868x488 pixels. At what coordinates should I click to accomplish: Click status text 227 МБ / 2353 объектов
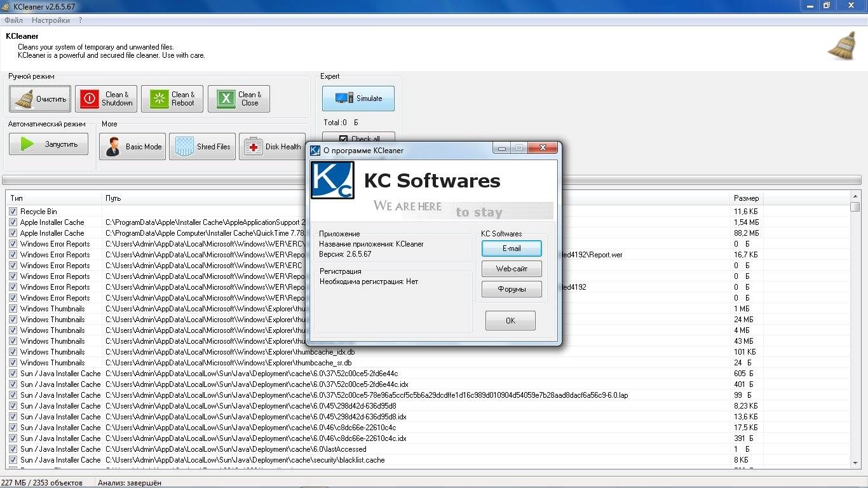tap(42, 482)
